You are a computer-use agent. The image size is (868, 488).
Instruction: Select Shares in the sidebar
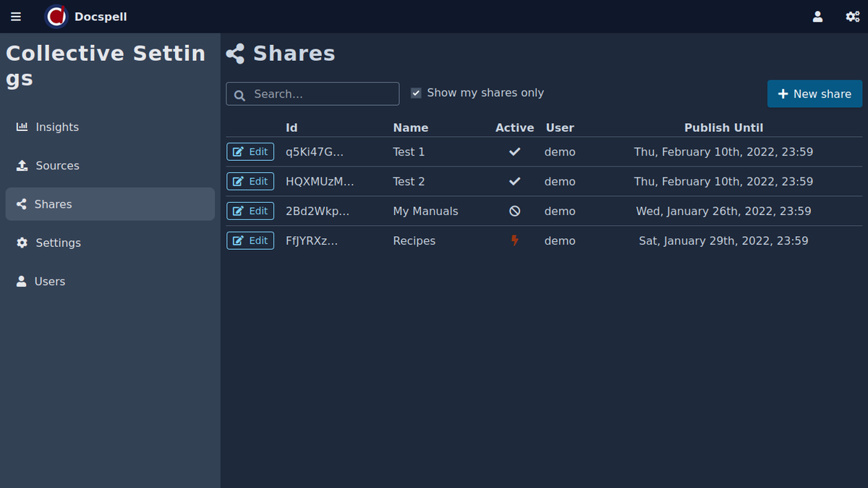(53, 204)
